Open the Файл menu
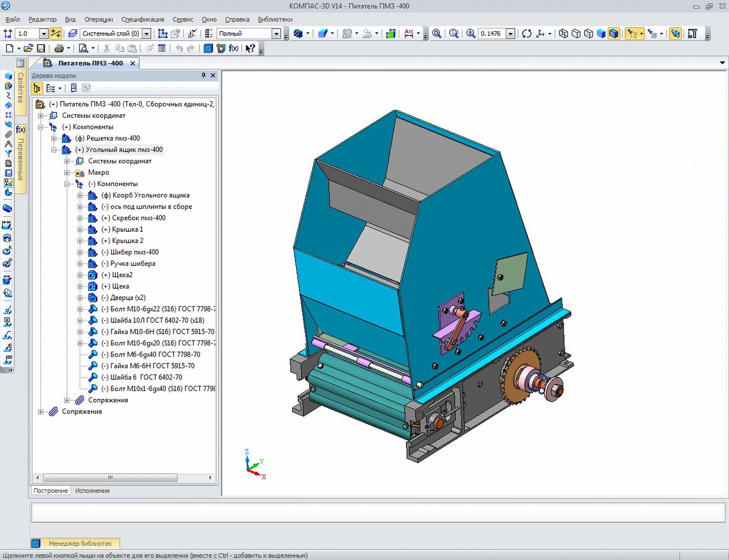Viewport: 729px width, 560px height. point(13,20)
